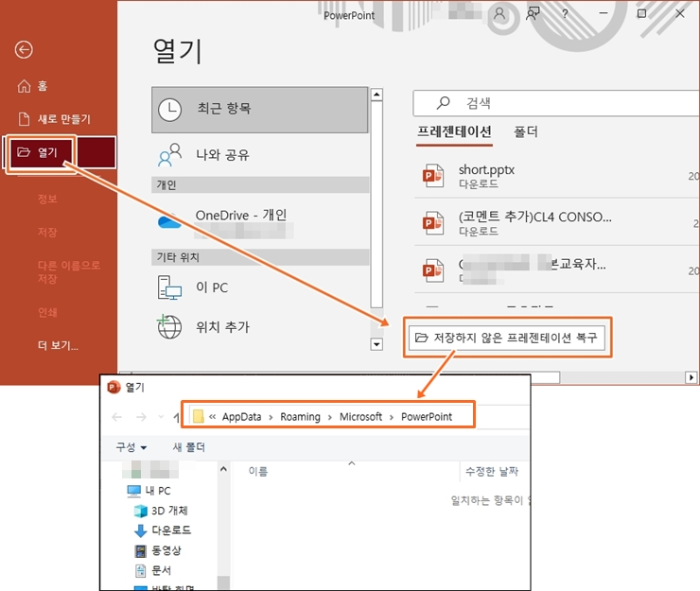700x591 pixels.
Task: Choose 다른 이름으로 저장 option
Action: pos(69,271)
